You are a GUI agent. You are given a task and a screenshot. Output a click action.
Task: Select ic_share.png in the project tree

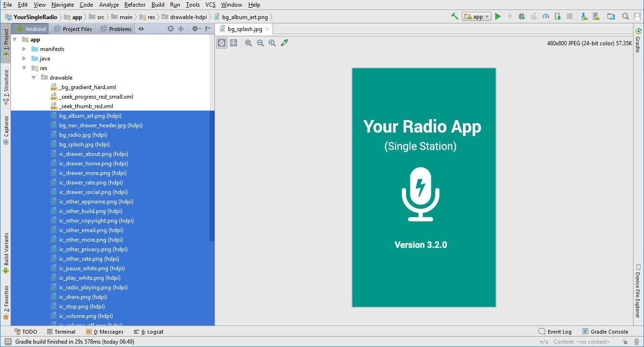82,297
